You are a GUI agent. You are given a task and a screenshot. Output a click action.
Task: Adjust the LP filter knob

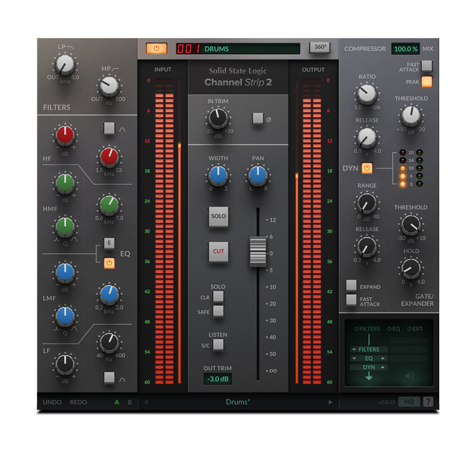point(65,64)
